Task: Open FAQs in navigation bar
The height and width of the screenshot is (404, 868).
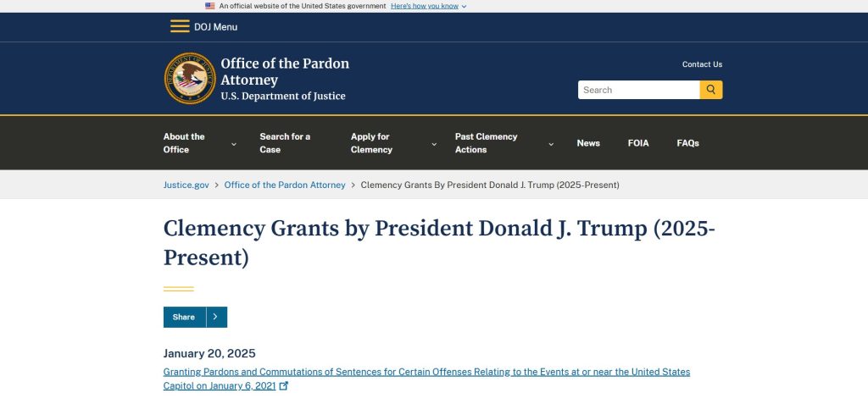Action: 687,143
